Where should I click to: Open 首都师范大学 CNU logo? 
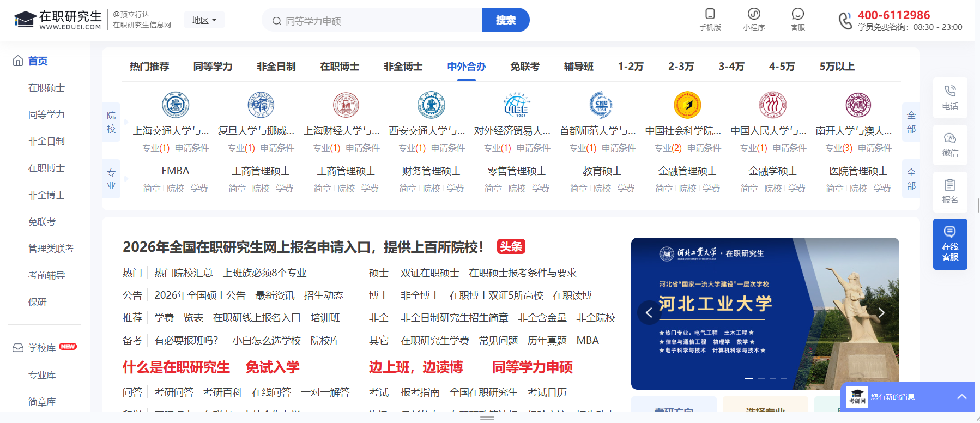(602, 105)
